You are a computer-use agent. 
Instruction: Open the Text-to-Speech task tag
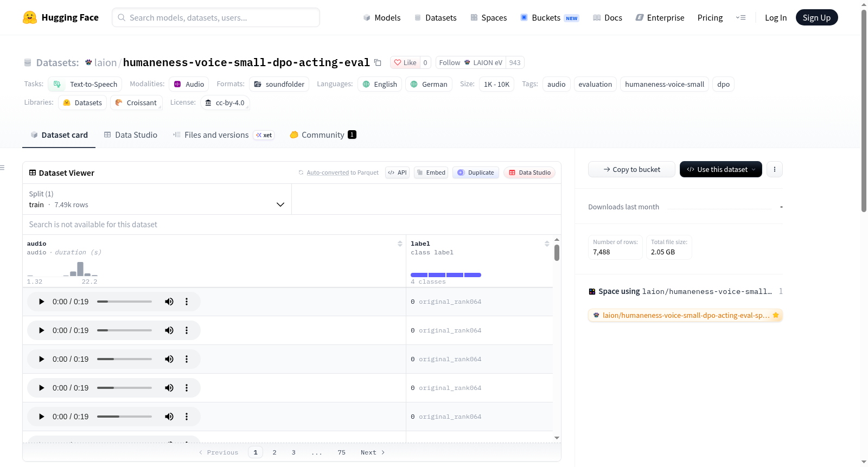pyautogui.click(x=85, y=84)
